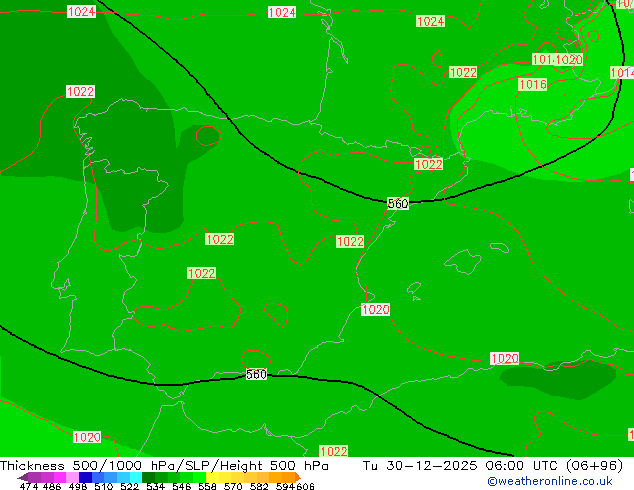Click the 594 legend value

(x=285, y=486)
